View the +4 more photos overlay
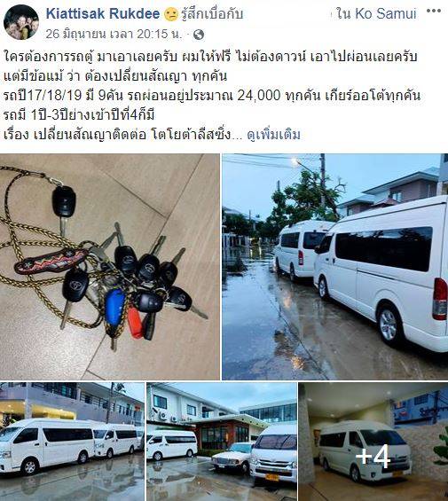 pyautogui.click(x=373, y=442)
